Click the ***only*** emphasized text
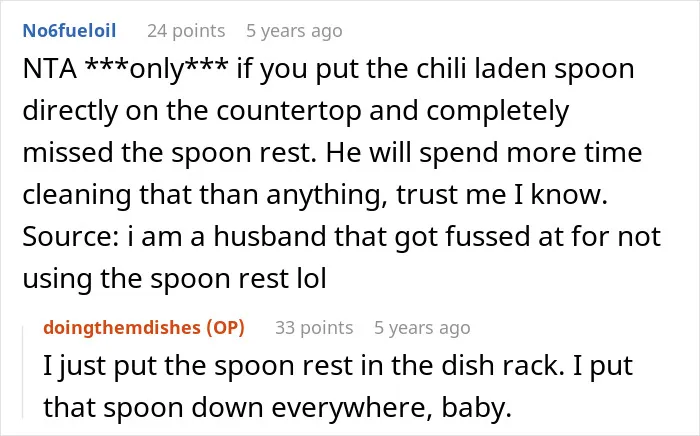The height and width of the screenshot is (436, 700). 157,70
